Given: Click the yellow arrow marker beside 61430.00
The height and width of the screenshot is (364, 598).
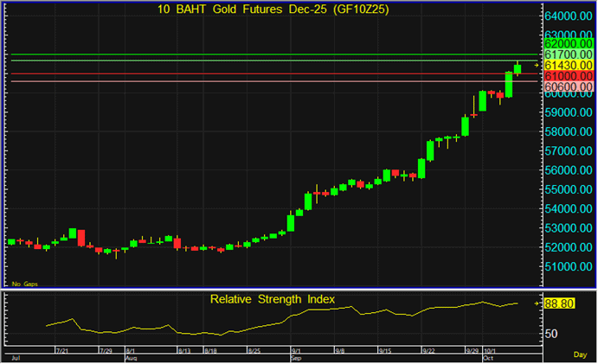Looking at the screenshot, I should point(537,65).
